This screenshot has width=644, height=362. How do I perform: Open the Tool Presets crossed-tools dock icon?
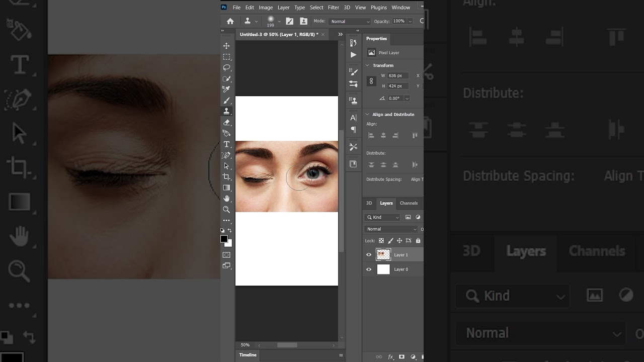[x=353, y=147]
